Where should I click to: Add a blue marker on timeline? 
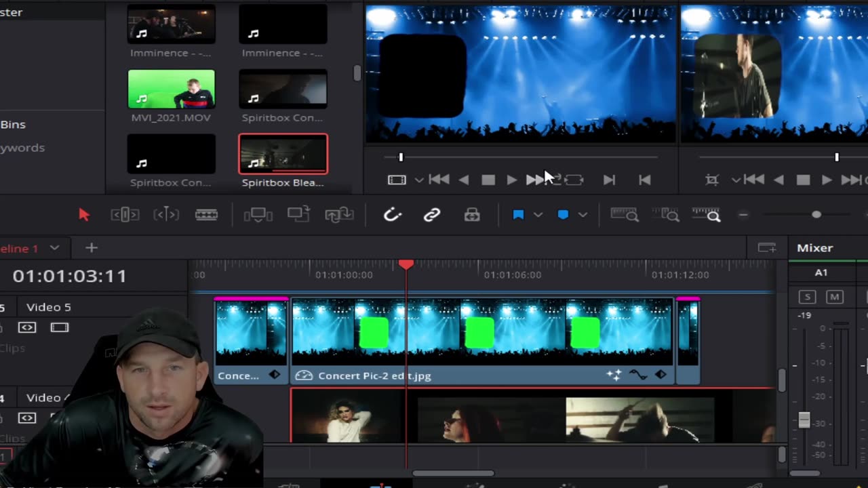(x=563, y=215)
